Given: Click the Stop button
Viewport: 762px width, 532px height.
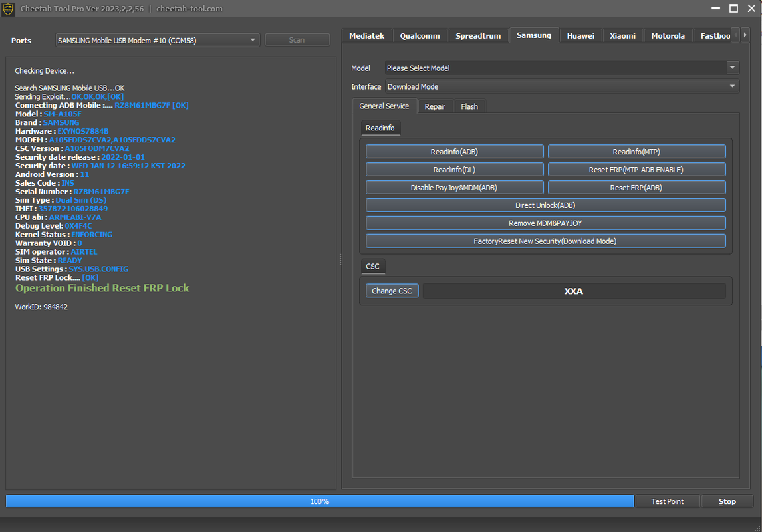Looking at the screenshot, I should [727, 501].
